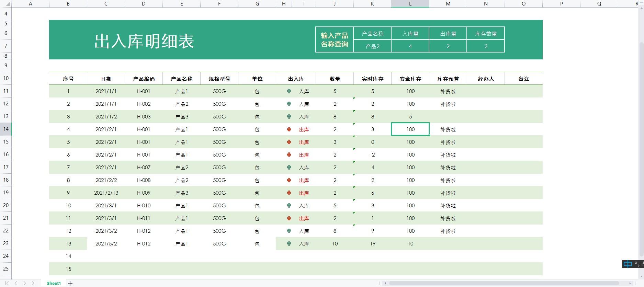This screenshot has height=287, width=644.
Task: Select the 出入库明细表 title text
Action: tap(144, 41)
